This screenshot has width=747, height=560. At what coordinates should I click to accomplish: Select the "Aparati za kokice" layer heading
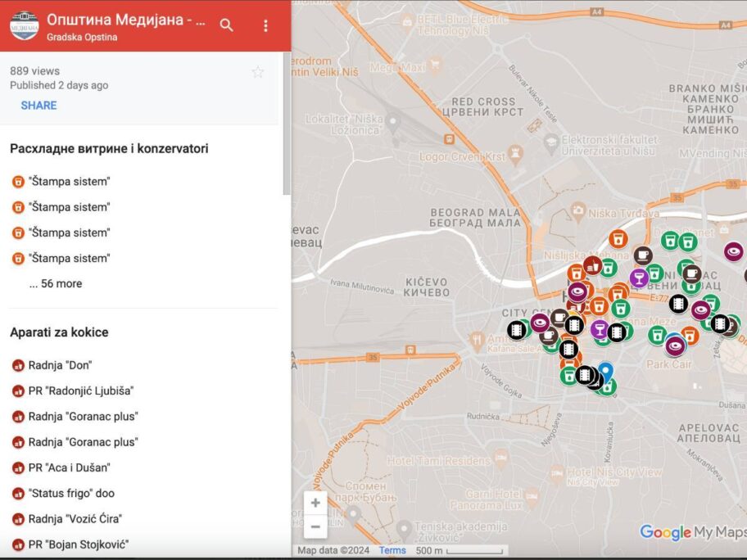click(x=59, y=332)
